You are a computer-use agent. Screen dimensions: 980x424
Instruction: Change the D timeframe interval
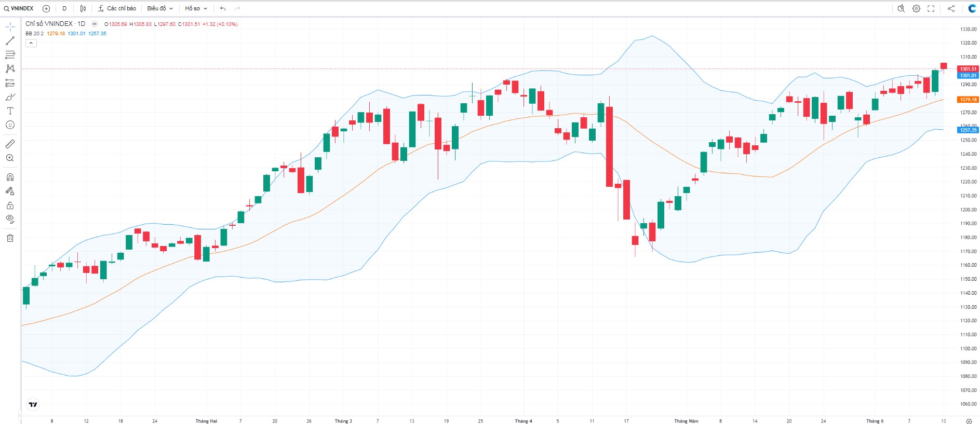[x=64, y=8]
